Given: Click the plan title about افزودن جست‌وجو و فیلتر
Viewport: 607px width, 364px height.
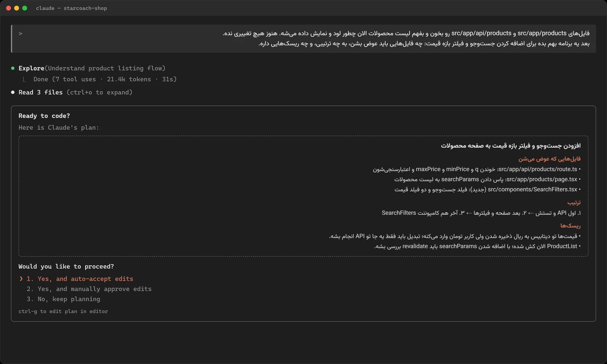Looking at the screenshot, I should 511,146.
